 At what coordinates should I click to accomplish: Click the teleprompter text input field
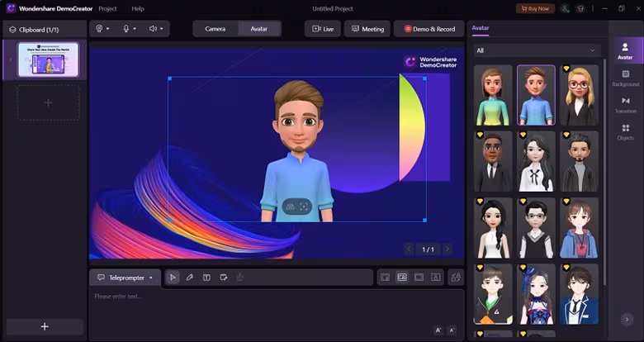click(x=277, y=315)
